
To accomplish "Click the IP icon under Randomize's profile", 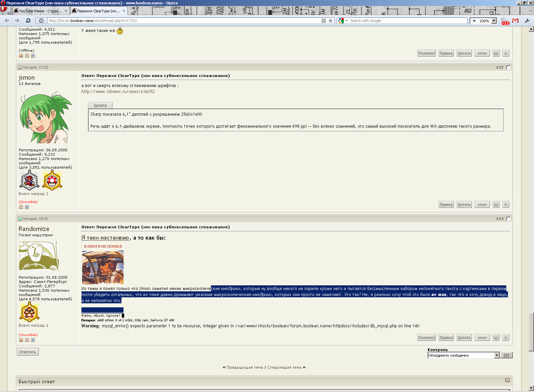I will (x=33, y=340).
